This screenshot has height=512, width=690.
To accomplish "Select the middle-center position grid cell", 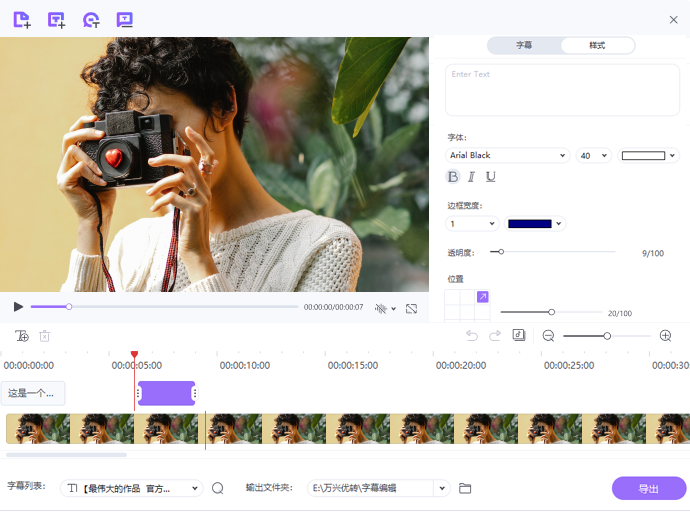I will [x=467, y=312].
